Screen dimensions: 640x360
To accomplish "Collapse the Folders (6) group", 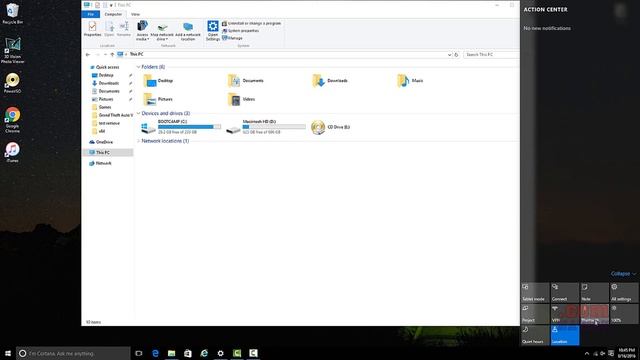I will pyautogui.click(x=138, y=67).
